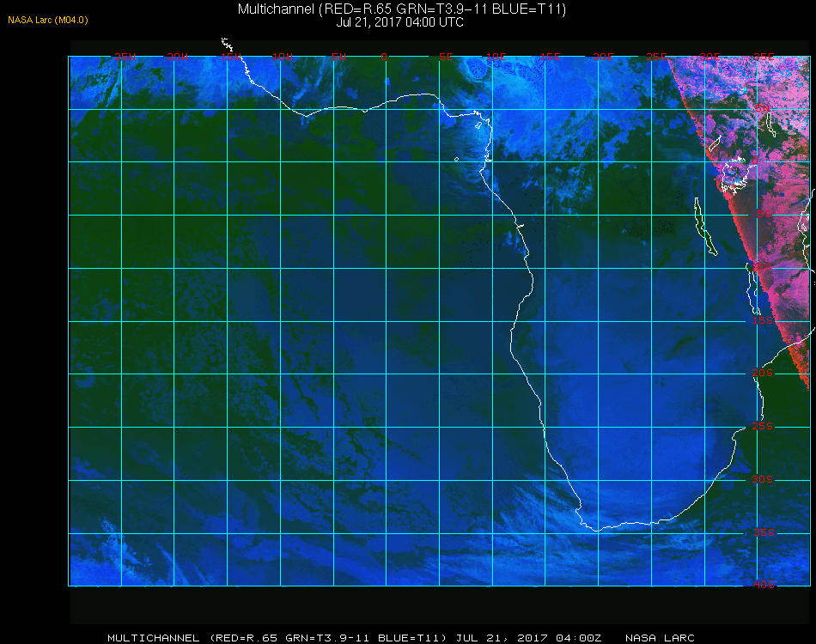This screenshot has width=816, height=644.
Task: Click the "10E" longitude label
Action: tap(496, 57)
